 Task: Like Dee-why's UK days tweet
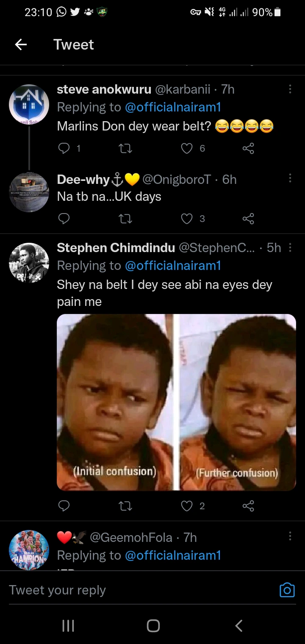click(x=187, y=218)
